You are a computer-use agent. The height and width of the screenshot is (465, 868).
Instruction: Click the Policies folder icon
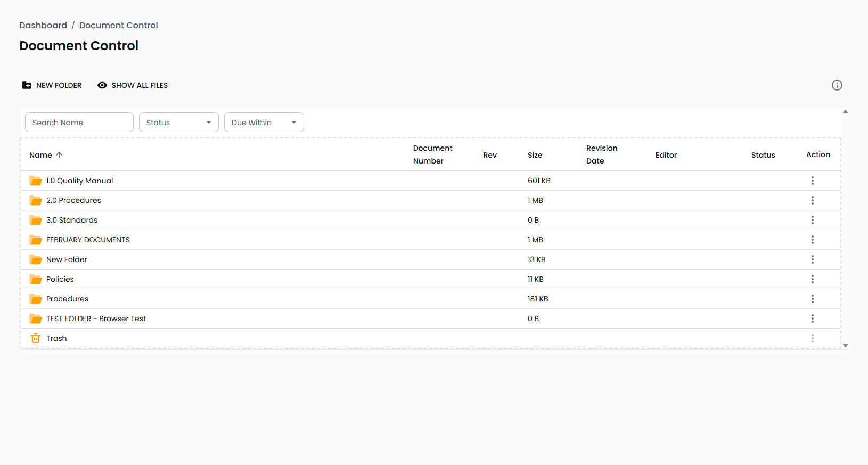pyautogui.click(x=36, y=279)
